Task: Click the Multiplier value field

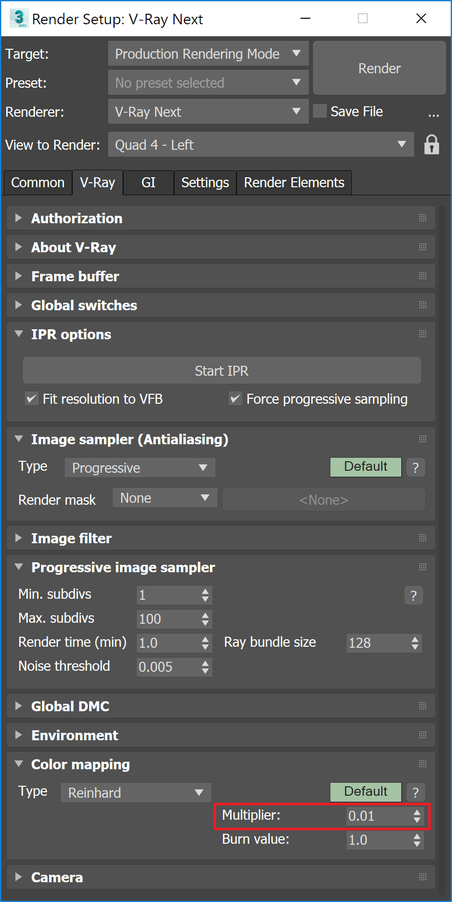Action: pyautogui.click(x=380, y=816)
